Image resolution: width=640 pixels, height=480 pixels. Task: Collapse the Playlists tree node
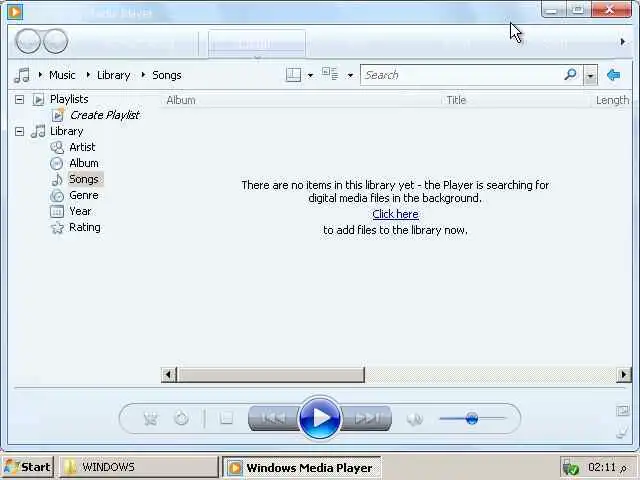tap(19, 99)
